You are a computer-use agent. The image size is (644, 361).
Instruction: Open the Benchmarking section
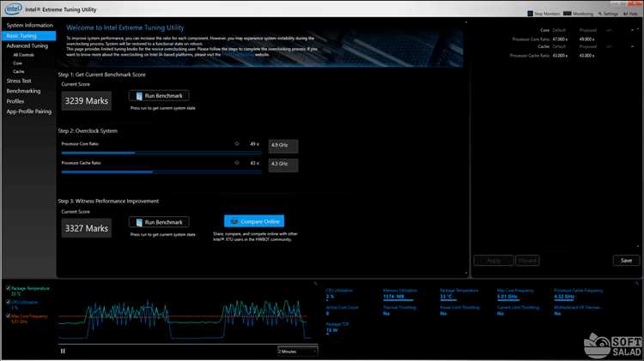pos(23,91)
